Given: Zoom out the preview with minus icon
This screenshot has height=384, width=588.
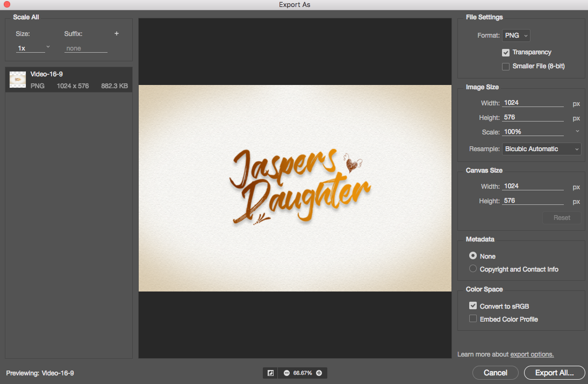Looking at the screenshot, I should [x=287, y=373].
